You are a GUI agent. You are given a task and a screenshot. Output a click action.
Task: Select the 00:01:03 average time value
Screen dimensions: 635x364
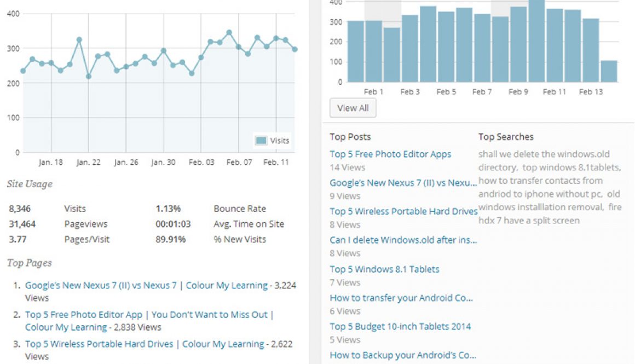173,224
